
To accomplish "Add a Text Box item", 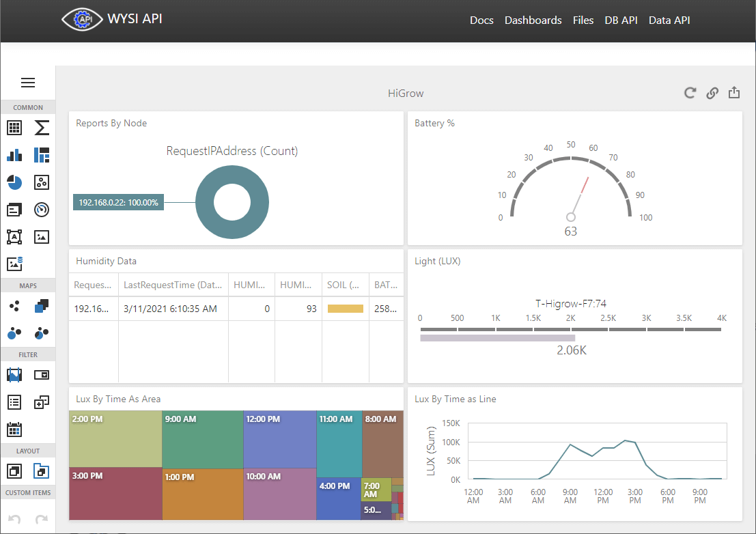I will coord(14,237).
